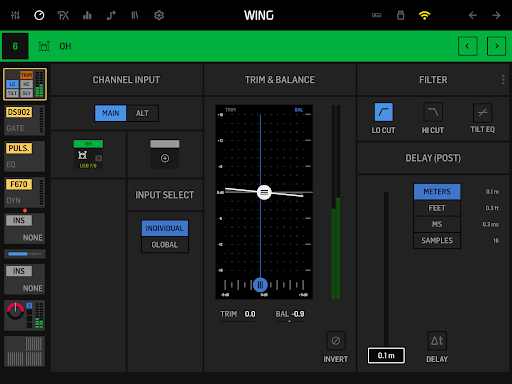Viewport: 512px width, 384px height.
Task: Open the pan knob main sends section
Action: tap(25, 315)
